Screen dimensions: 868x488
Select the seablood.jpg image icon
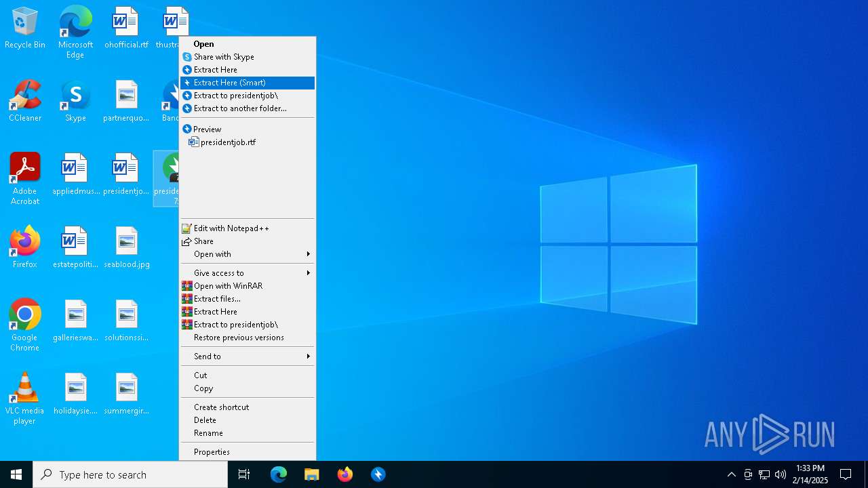[x=126, y=248]
